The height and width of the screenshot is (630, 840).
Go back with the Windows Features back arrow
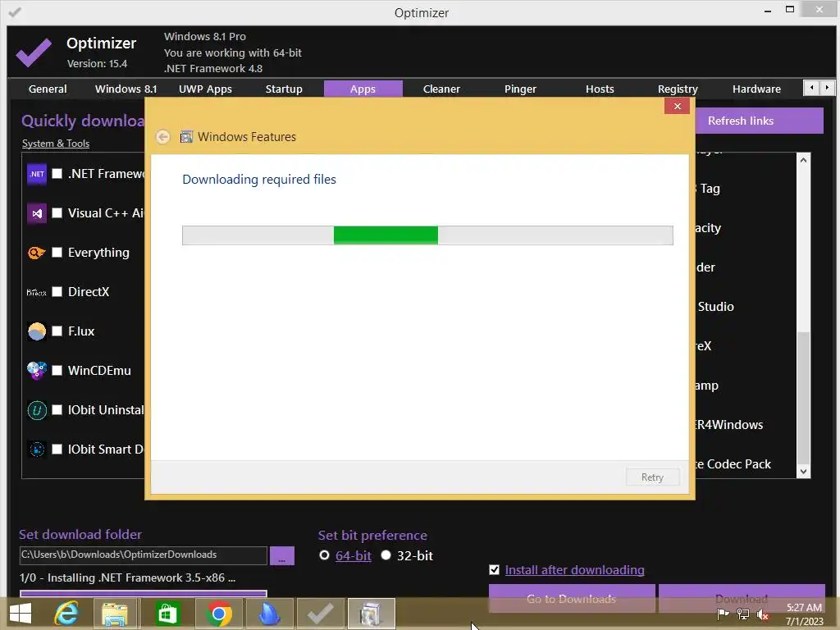tap(163, 137)
